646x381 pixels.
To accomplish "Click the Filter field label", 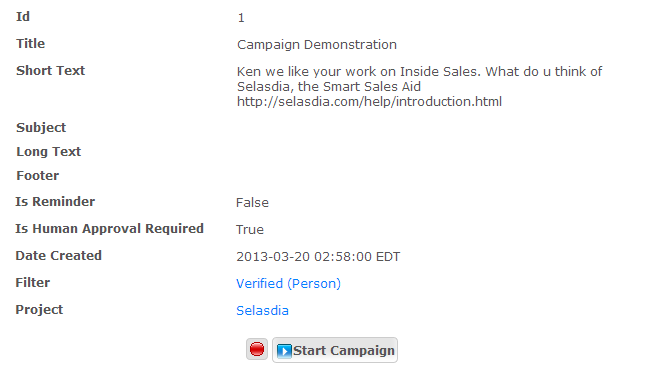I will [x=33, y=283].
